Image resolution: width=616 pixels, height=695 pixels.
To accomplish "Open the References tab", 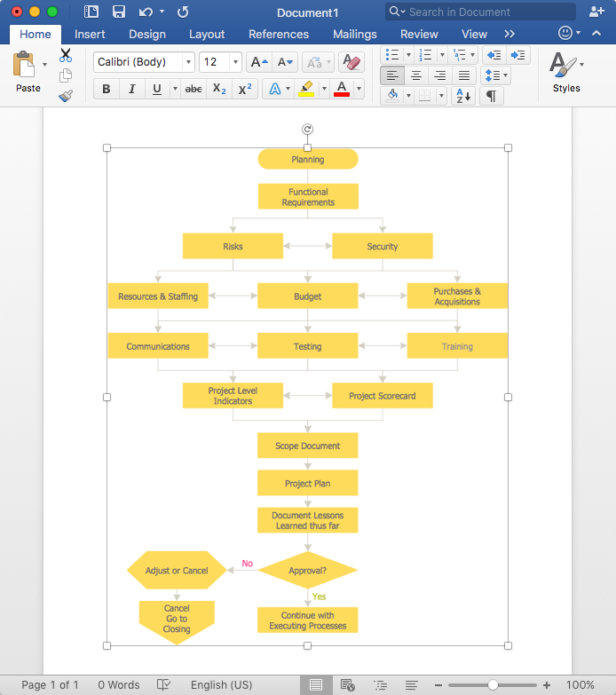I will (279, 34).
